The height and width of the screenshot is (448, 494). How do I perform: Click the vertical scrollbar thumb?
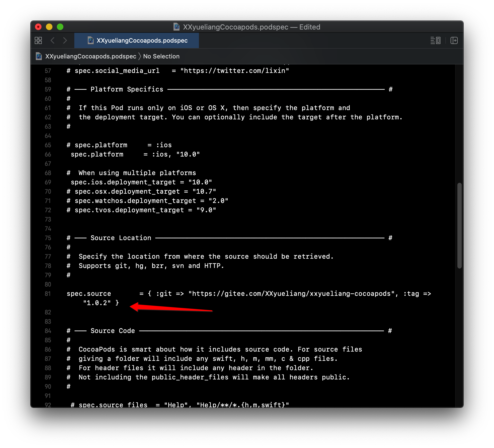(x=460, y=225)
